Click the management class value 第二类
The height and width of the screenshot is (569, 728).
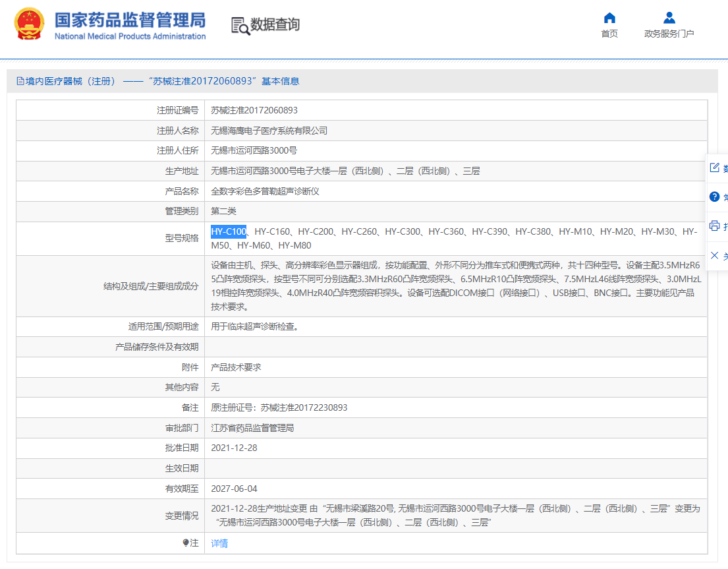(223, 211)
